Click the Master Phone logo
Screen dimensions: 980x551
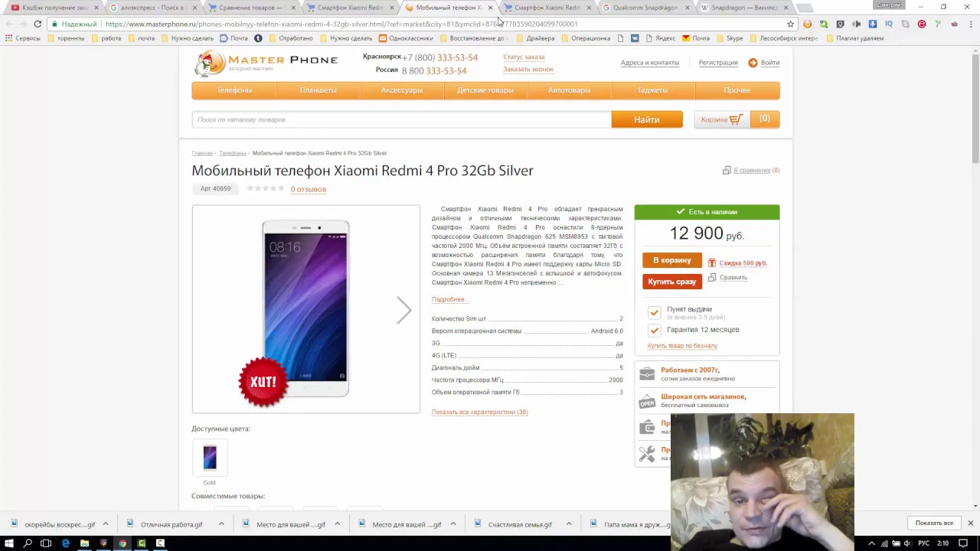pos(266,64)
